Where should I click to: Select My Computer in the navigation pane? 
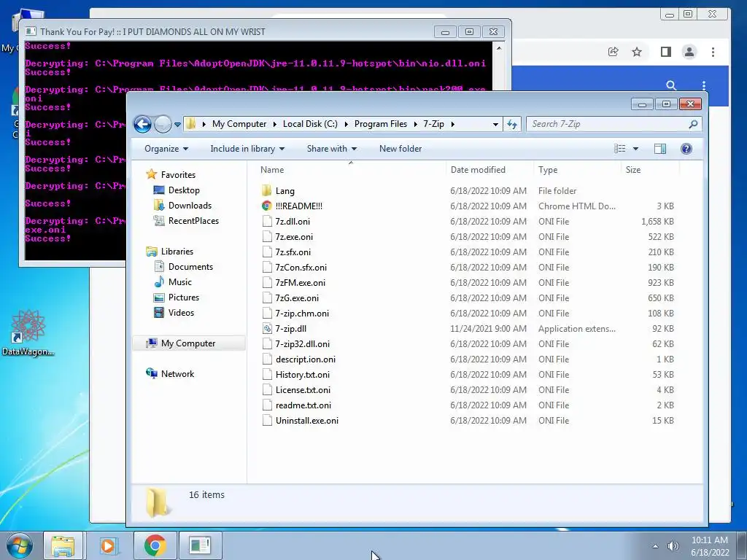[x=188, y=343]
